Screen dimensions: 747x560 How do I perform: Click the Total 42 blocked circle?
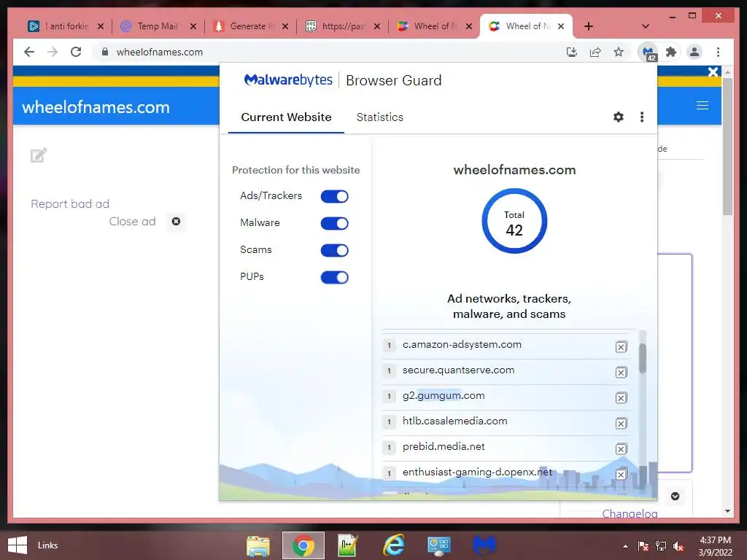click(514, 221)
